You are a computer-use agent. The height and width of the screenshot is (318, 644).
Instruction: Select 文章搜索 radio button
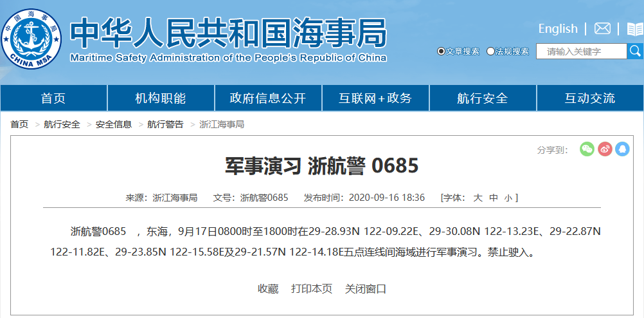coord(441,51)
